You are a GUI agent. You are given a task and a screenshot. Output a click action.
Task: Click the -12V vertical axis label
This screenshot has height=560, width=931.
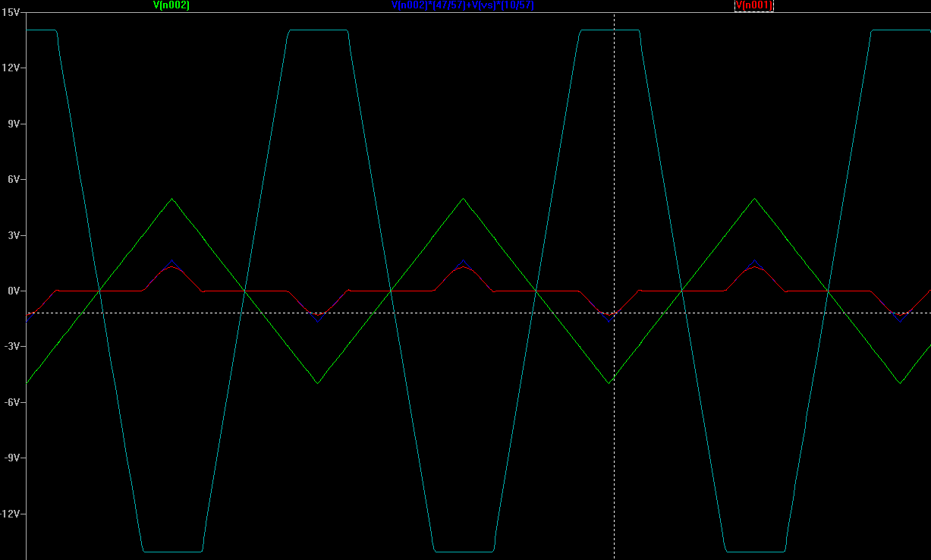[10, 514]
